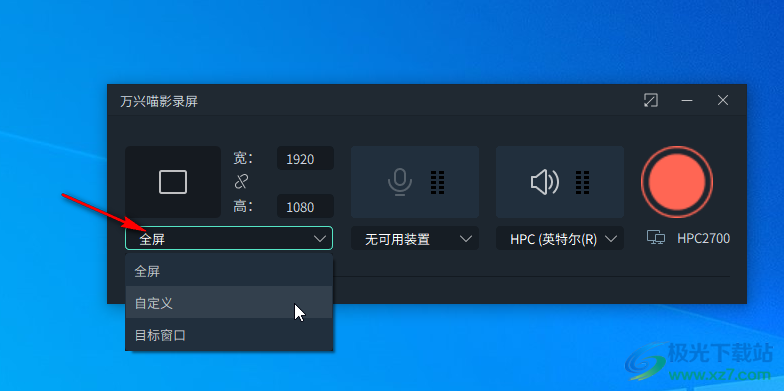The width and height of the screenshot is (784, 391).
Task: Open the 无可用装置 microphone dropdown
Action: click(415, 238)
